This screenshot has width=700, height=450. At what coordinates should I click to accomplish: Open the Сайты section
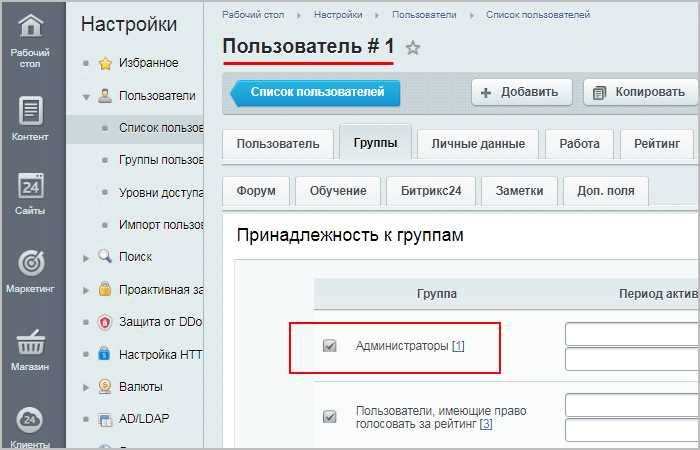pyautogui.click(x=30, y=194)
